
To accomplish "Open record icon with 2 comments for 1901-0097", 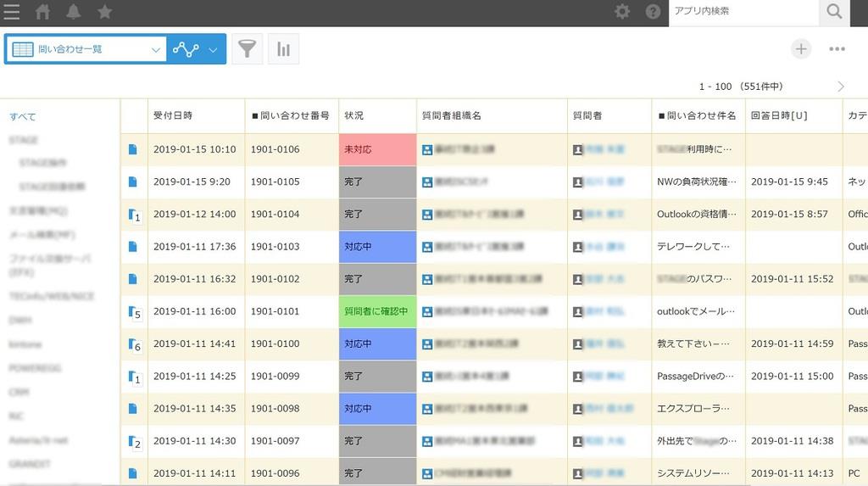I will (135, 442).
